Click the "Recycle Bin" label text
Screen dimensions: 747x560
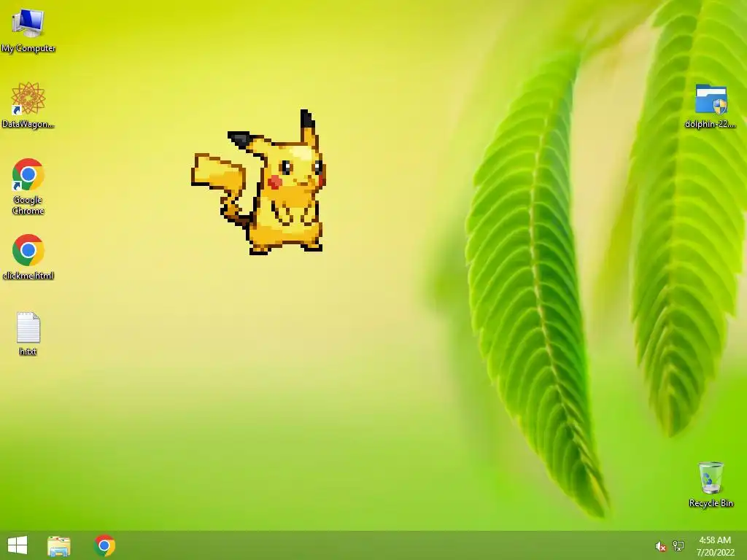coord(711,503)
